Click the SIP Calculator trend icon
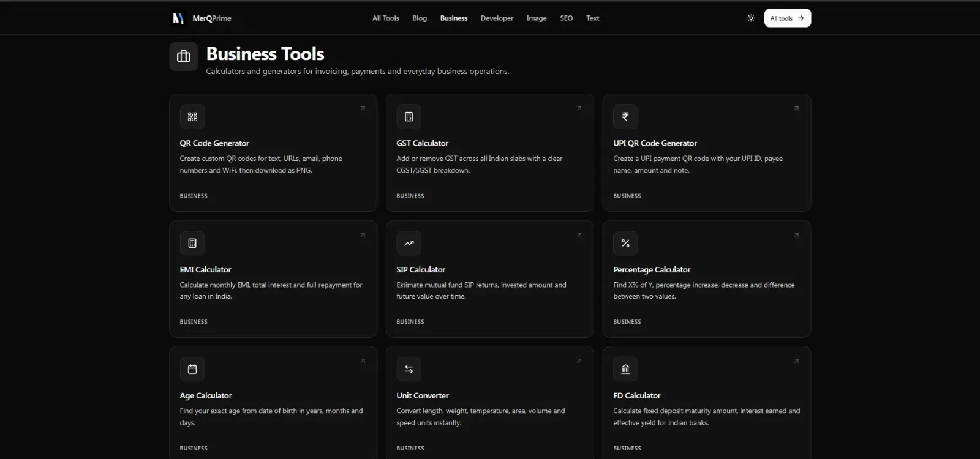 pyautogui.click(x=409, y=243)
